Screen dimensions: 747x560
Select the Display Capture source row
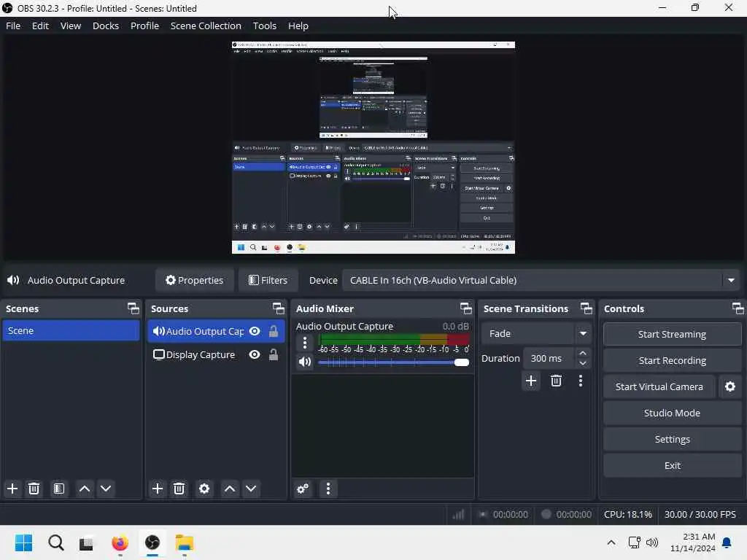coord(216,355)
